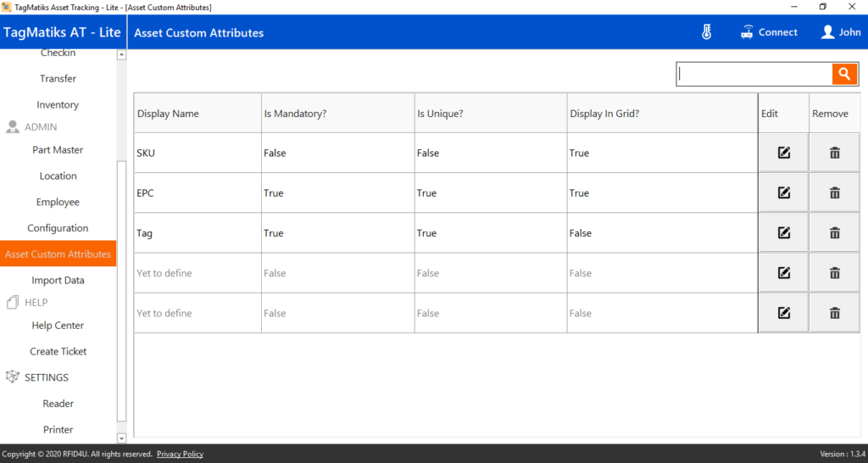
Task: Click into the search text field
Action: [754, 74]
